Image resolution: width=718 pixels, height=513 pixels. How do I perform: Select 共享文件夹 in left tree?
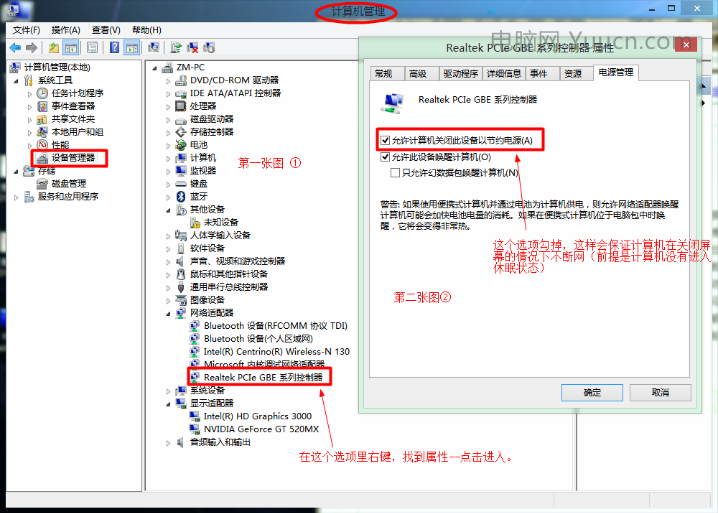click(x=73, y=119)
